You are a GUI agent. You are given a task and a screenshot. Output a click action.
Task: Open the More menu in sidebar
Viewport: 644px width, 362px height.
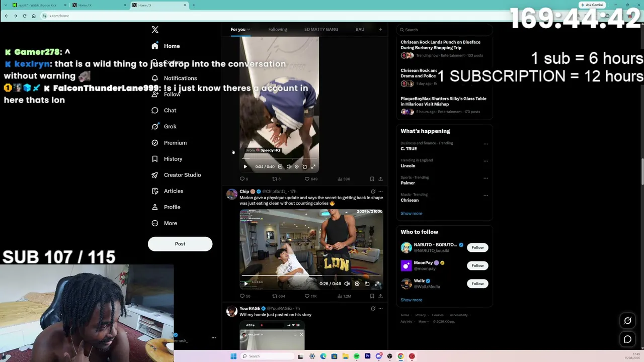tap(164, 223)
